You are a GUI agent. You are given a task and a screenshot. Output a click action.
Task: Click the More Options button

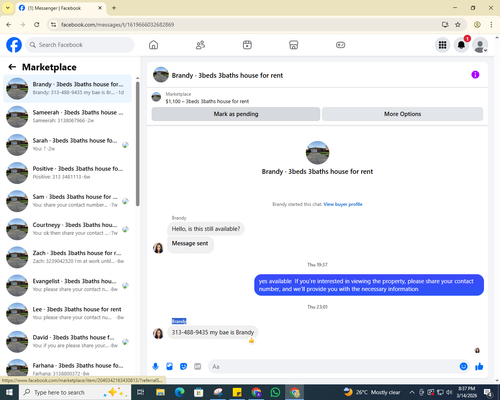coord(402,114)
